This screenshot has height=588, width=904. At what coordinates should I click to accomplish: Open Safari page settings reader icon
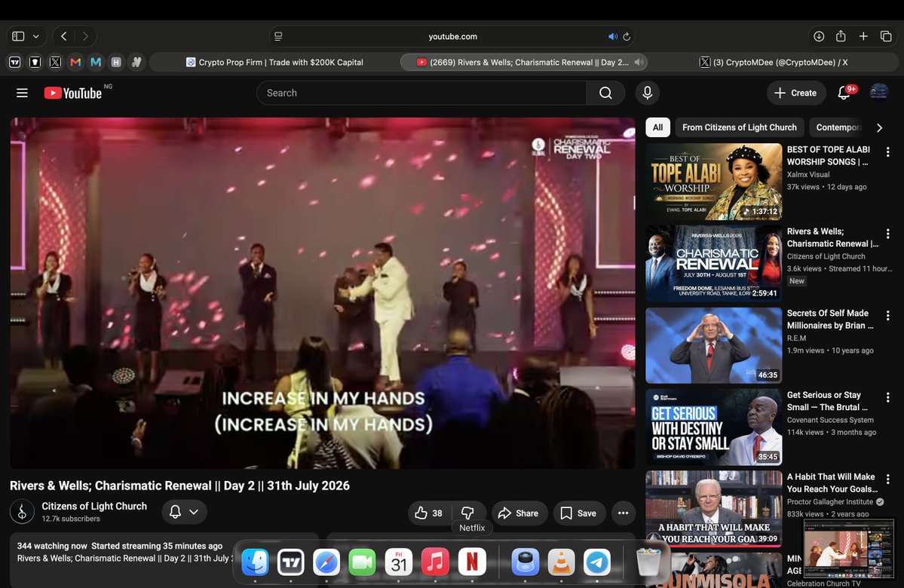[278, 36]
